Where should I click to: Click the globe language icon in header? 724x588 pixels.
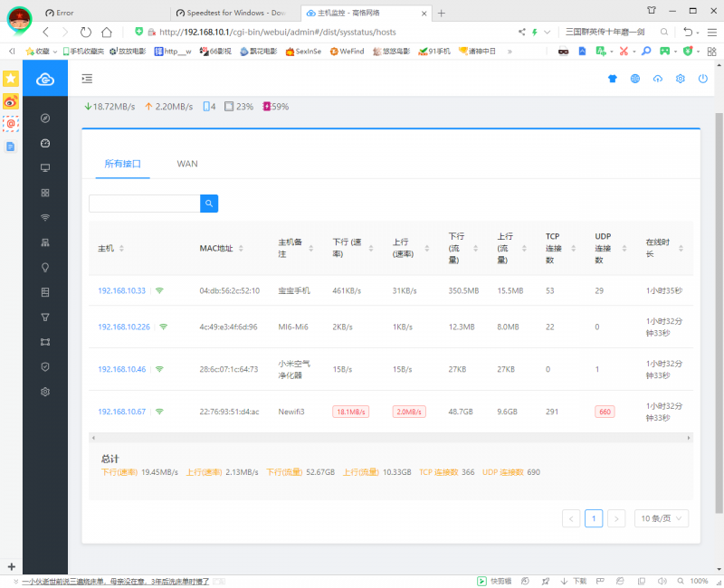click(635, 79)
